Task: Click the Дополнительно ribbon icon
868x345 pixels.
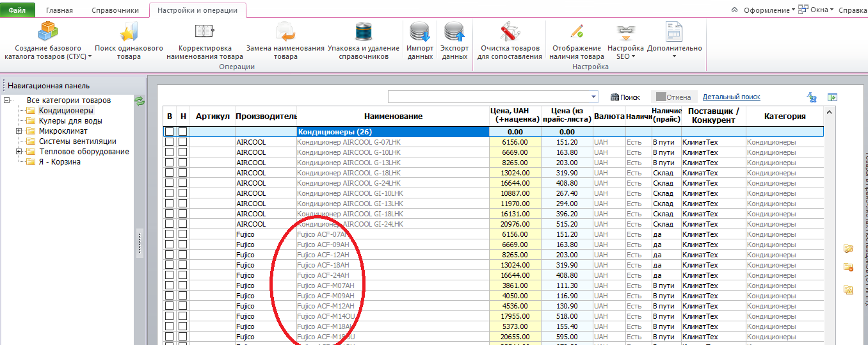Action: (674, 33)
